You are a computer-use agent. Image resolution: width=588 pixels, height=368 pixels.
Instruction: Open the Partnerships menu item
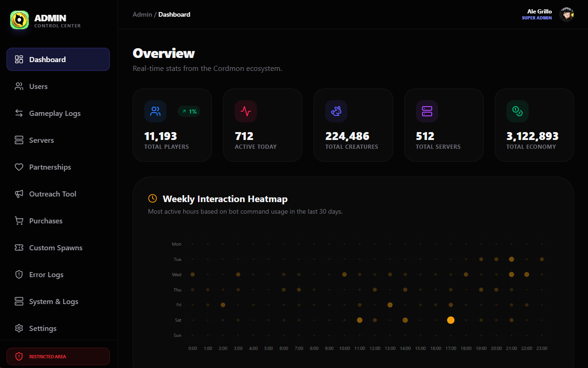point(50,167)
